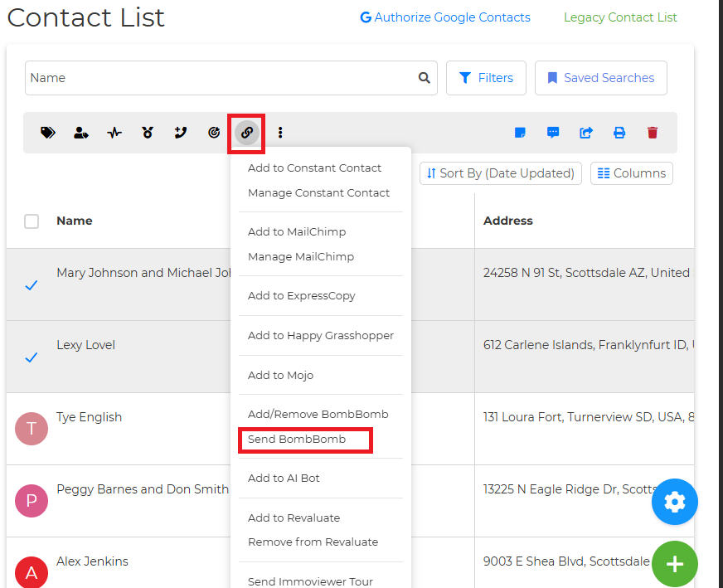Select Remove from Revaluate

(313, 542)
